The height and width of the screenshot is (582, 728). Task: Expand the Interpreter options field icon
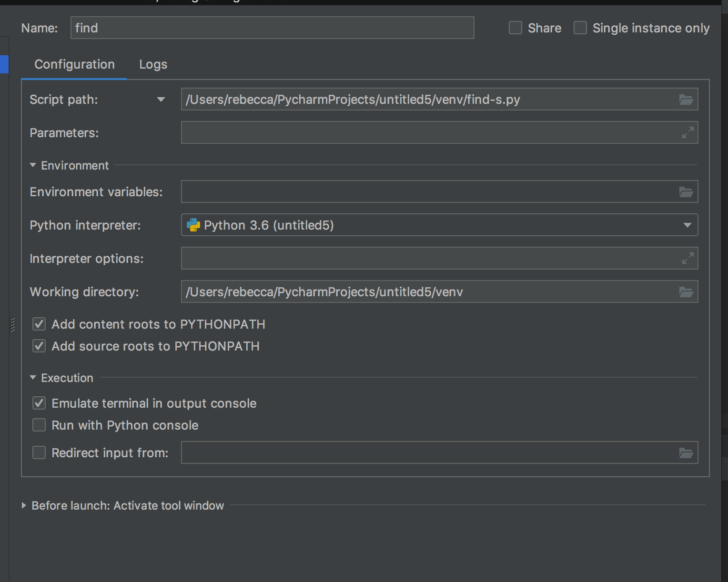point(688,259)
